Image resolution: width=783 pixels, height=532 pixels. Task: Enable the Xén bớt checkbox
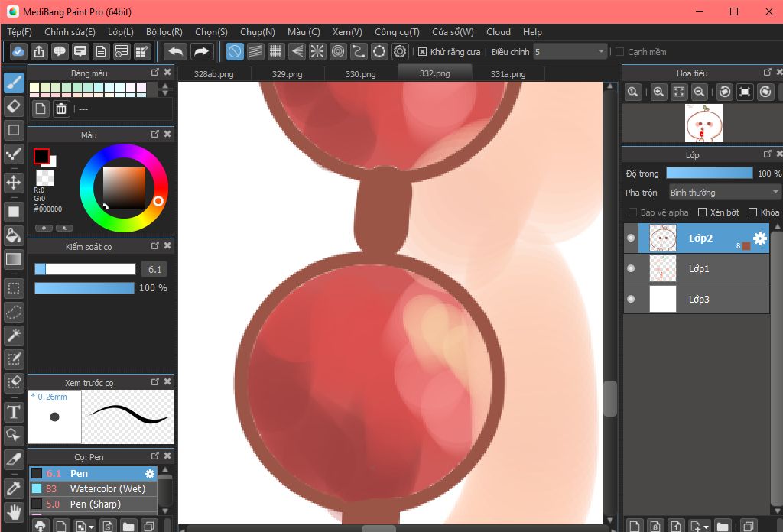pos(702,212)
